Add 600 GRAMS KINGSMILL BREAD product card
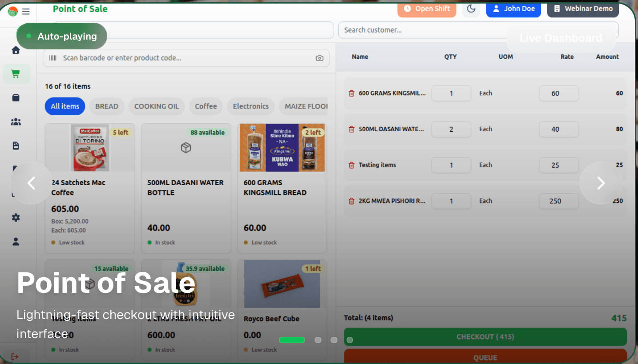 point(282,188)
